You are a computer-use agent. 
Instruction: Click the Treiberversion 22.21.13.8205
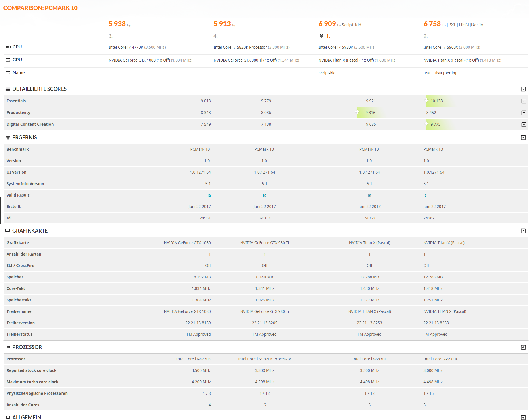pos(265,323)
